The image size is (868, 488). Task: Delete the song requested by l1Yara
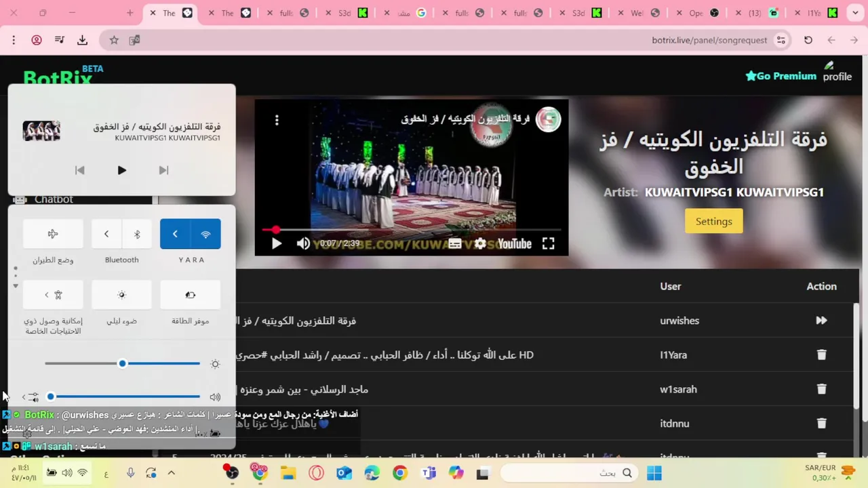tap(821, 354)
